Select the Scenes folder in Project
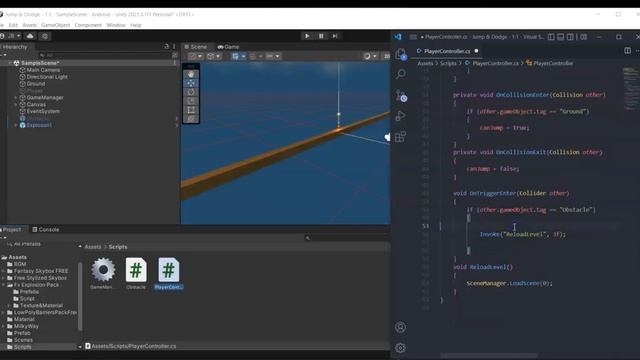Viewport: 640px width, 360px height. click(23, 340)
